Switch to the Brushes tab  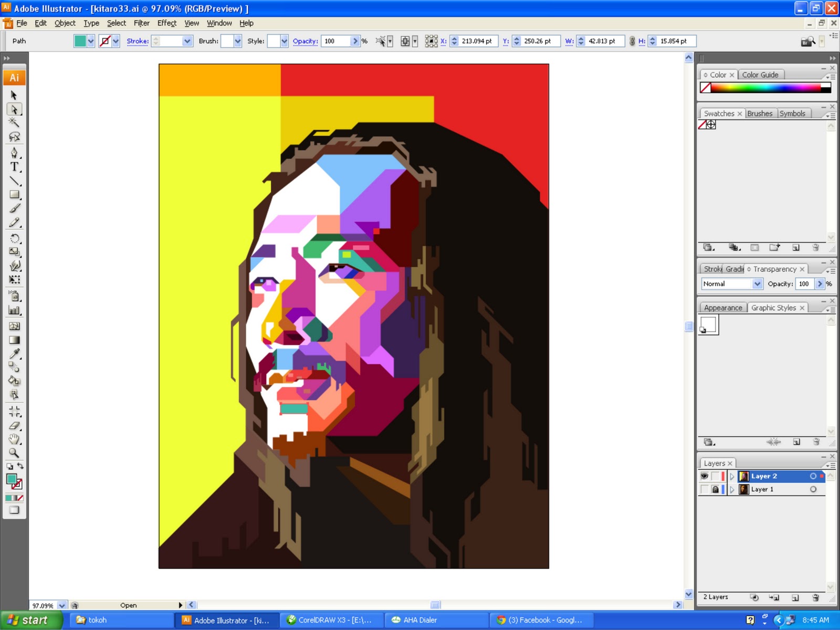[760, 113]
